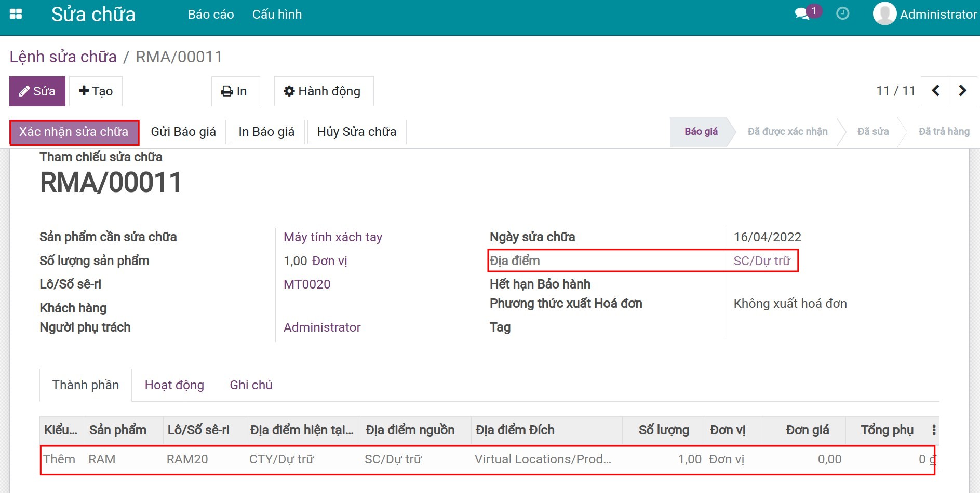The image size is (980, 493).
Task: Click the Sửa chữa app title
Action: click(93, 15)
